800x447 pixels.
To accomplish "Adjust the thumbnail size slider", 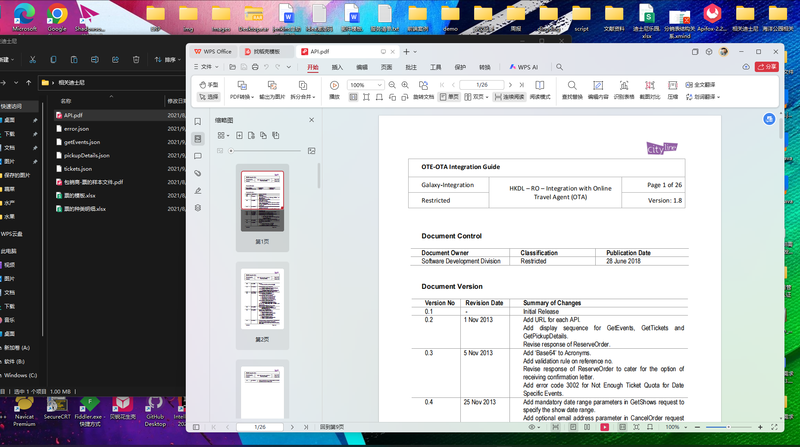I will pyautogui.click(x=265, y=151).
